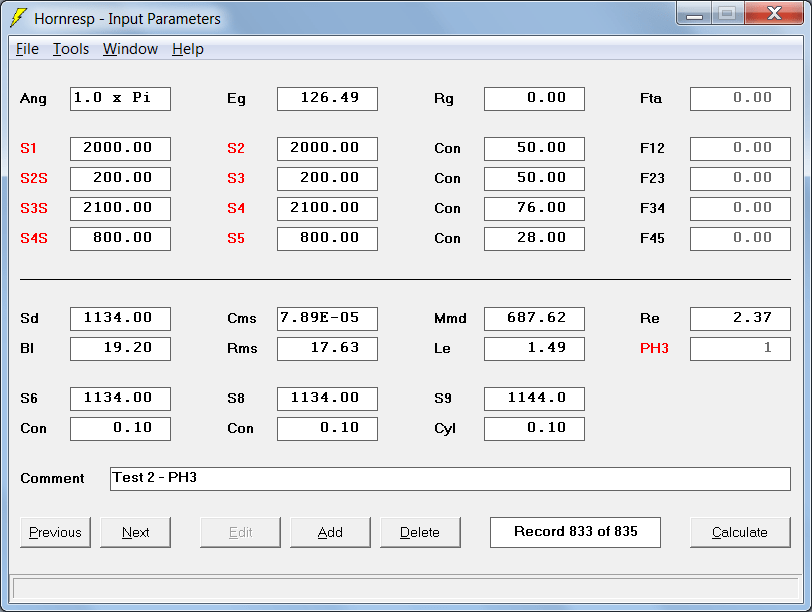Open the Help menu
The width and height of the screenshot is (812, 612).
(187, 49)
